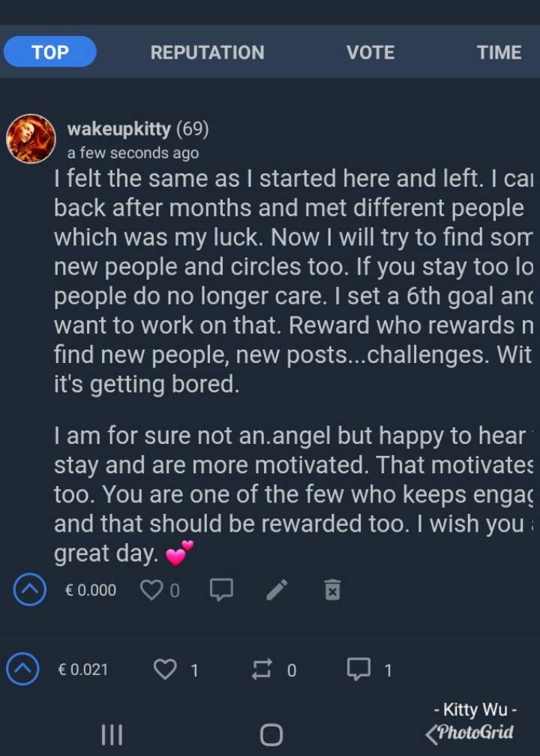Upvote the wakeupkitty comment

coord(31,591)
